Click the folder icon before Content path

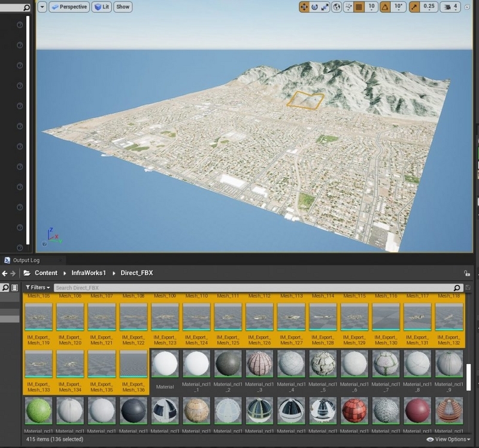click(x=27, y=273)
